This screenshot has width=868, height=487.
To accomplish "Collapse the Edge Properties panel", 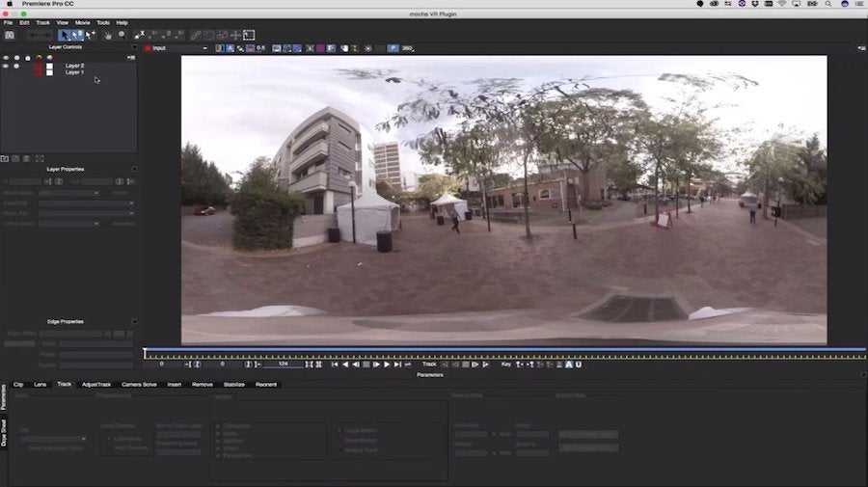I will tap(134, 321).
